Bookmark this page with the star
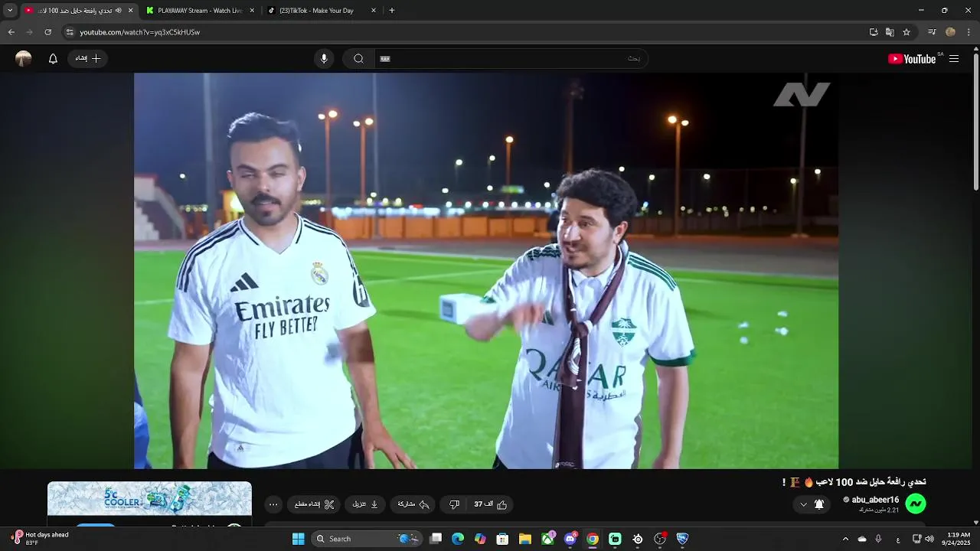The image size is (980, 551). click(906, 32)
